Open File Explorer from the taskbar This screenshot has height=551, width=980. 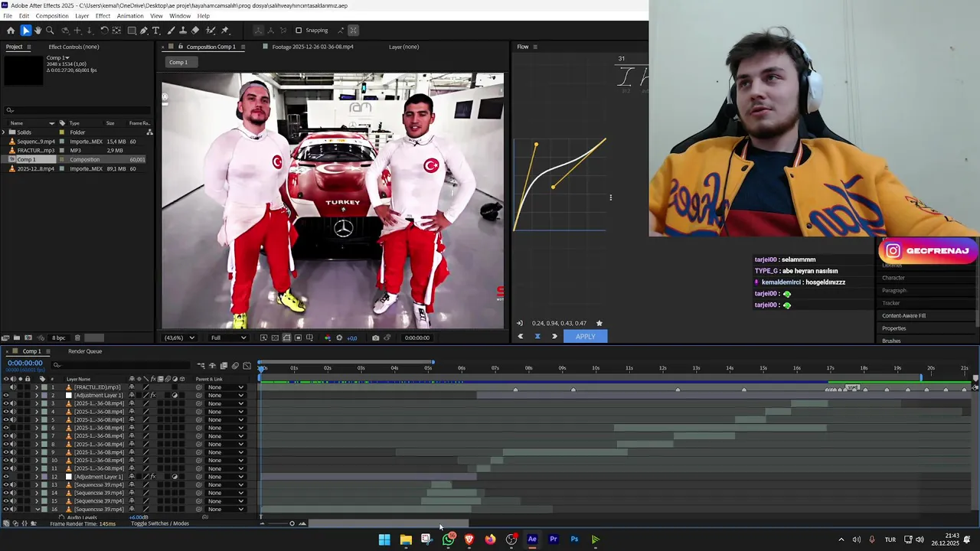pos(406,540)
